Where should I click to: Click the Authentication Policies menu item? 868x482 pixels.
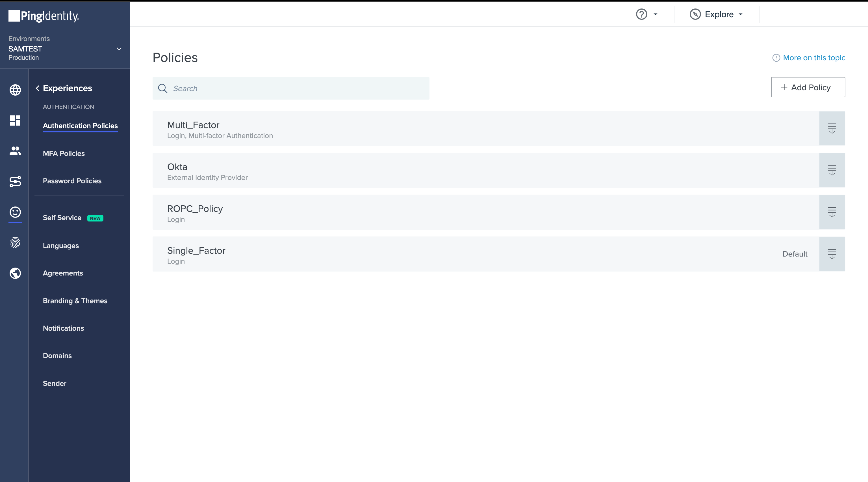pyautogui.click(x=80, y=126)
